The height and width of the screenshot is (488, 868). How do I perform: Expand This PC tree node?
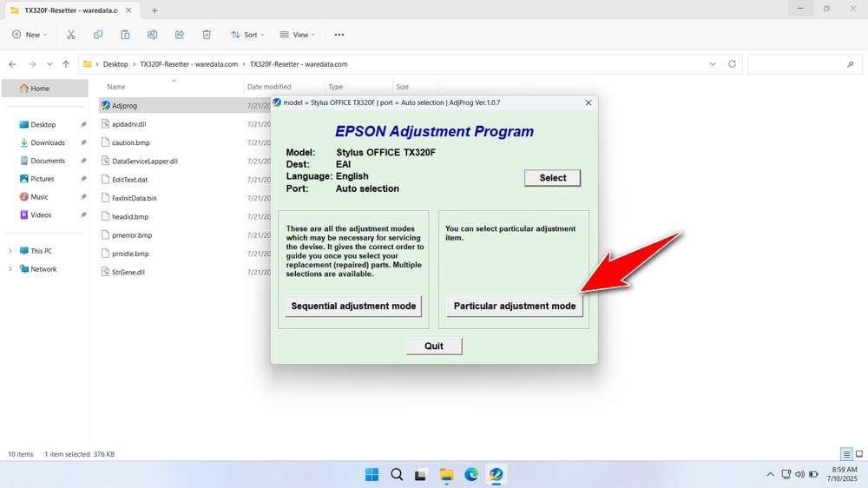point(10,251)
